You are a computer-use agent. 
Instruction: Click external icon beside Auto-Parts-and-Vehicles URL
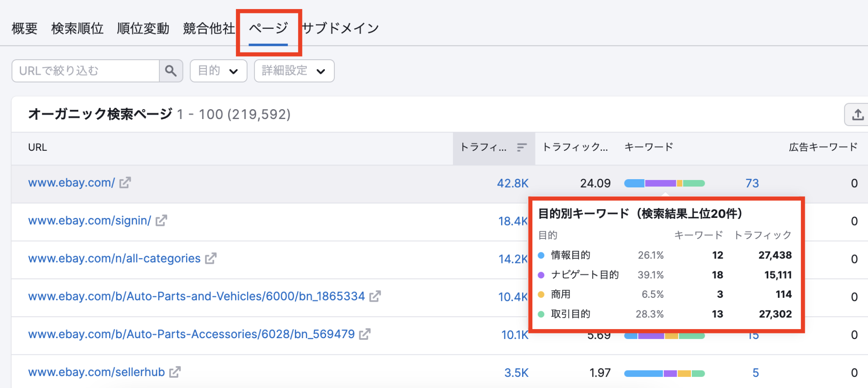375,296
